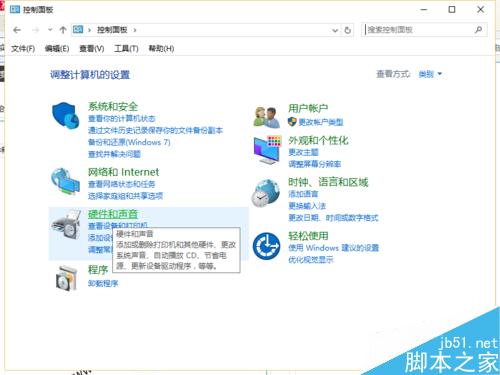The width and height of the screenshot is (500, 375).
Task: Open the 文件(F) menu
Action: [23, 49]
